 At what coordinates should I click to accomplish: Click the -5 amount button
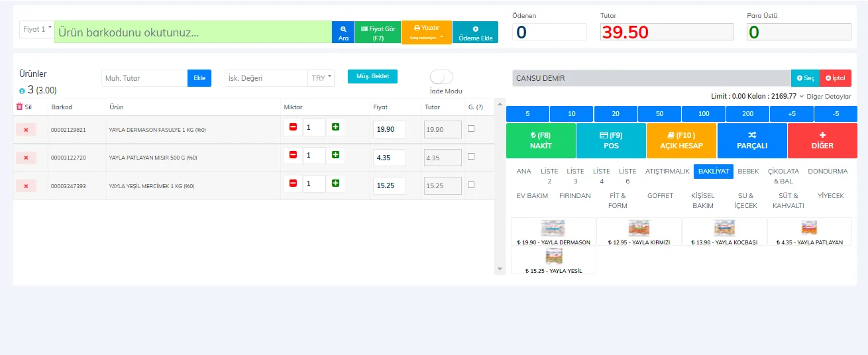click(x=836, y=114)
